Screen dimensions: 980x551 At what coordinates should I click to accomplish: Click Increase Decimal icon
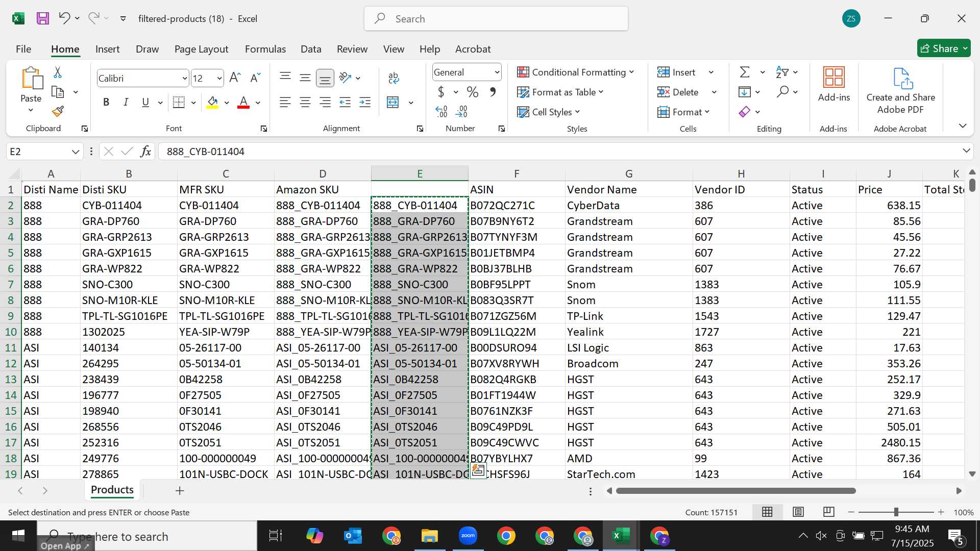442,111
